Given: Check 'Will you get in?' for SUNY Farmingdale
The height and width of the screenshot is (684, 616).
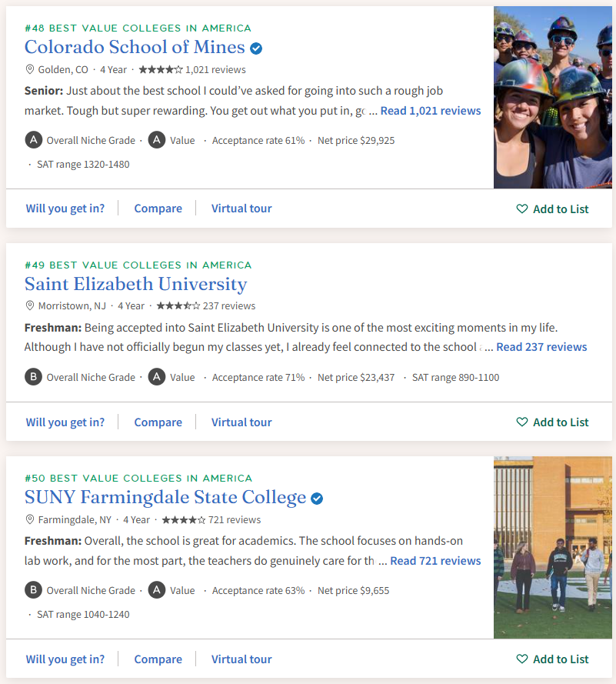Looking at the screenshot, I should point(65,659).
